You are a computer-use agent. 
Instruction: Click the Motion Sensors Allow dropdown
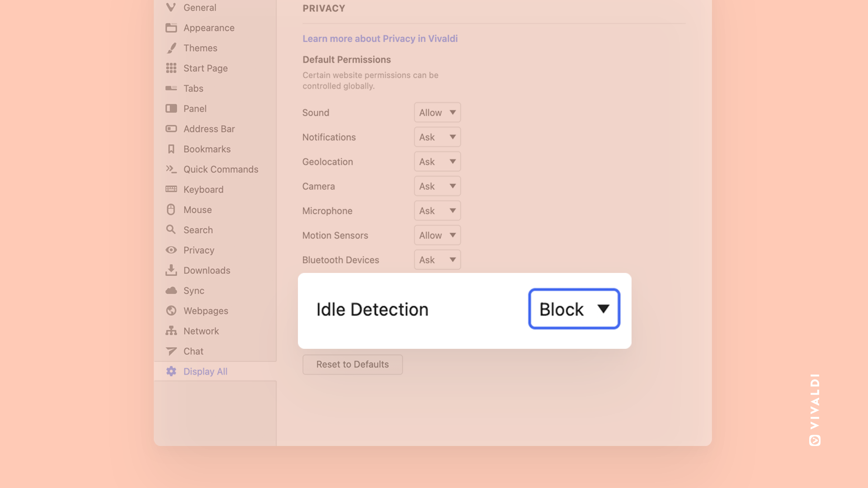click(x=437, y=235)
